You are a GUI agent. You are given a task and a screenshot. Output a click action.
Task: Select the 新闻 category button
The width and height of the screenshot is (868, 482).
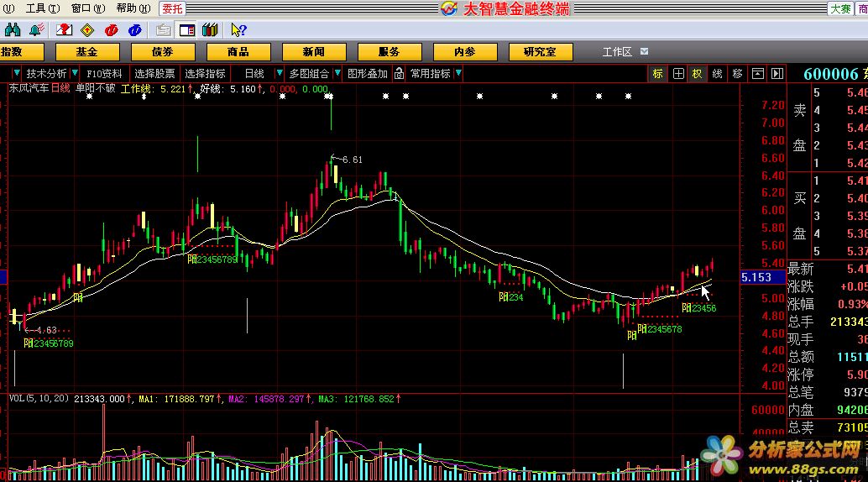click(x=314, y=52)
